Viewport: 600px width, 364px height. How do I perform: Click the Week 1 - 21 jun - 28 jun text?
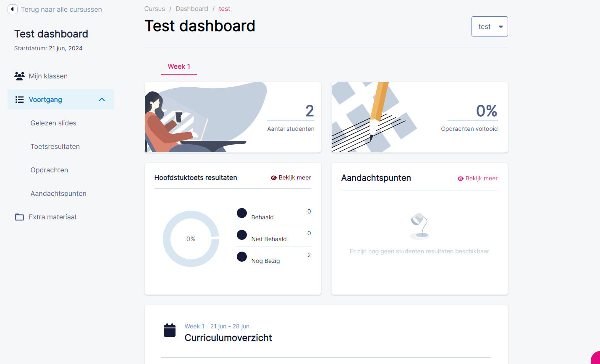point(217,326)
